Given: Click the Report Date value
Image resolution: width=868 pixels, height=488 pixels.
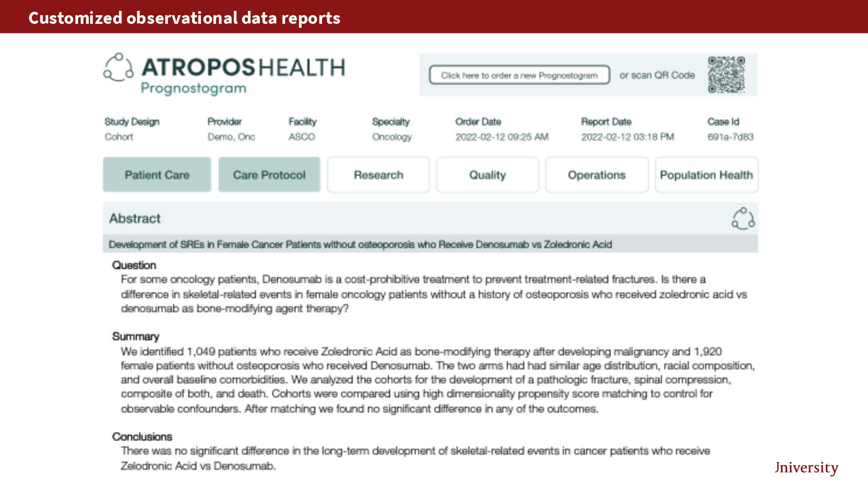Looking at the screenshot, I should point(628,137).
